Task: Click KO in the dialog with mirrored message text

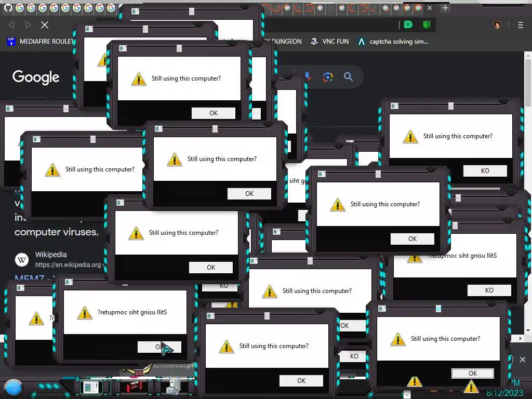Action: (489, 290)
